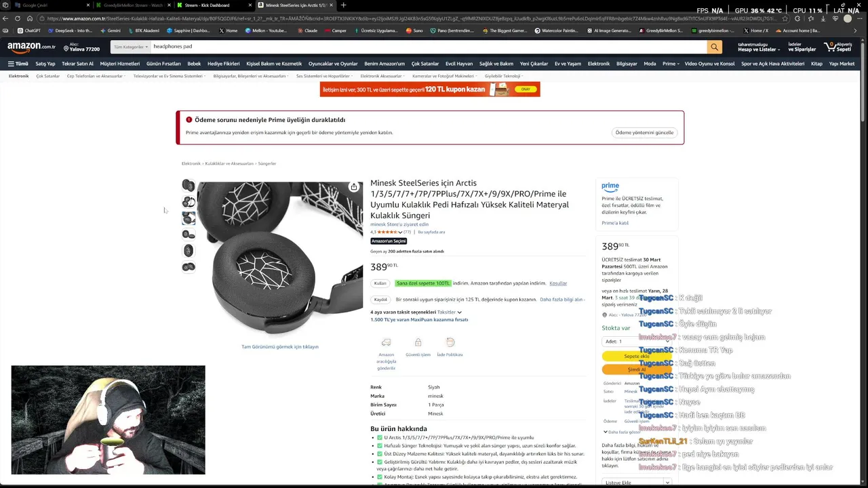Click the Prime'a katıl link
Screen dimensions: 868x488
point(615,223)
